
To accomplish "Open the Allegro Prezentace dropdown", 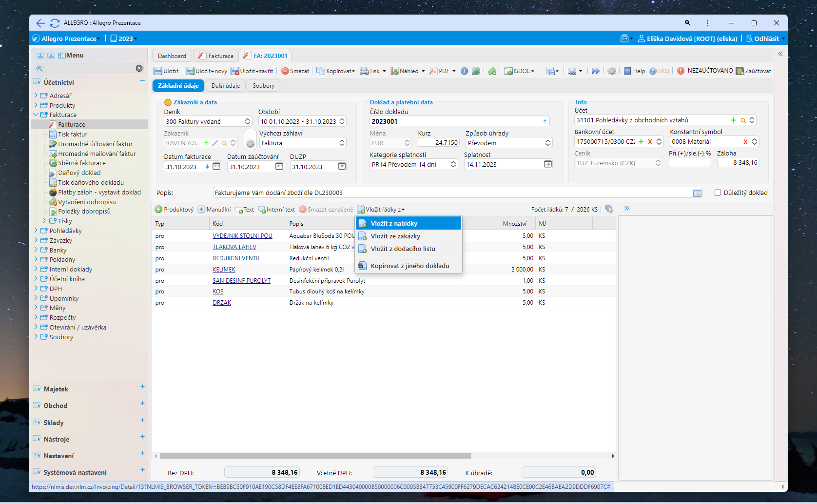I will click(66, 39).
